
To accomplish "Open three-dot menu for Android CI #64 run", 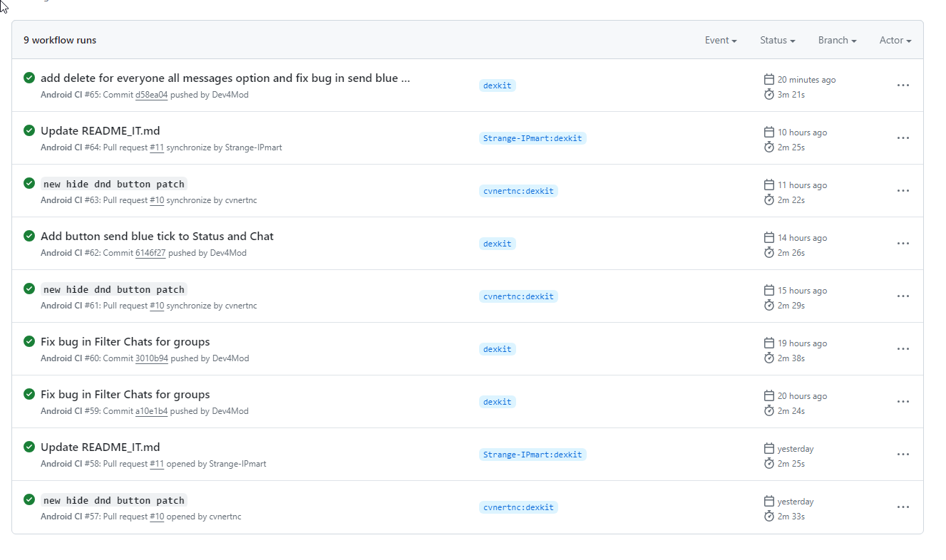I will (x=903, y=138).
